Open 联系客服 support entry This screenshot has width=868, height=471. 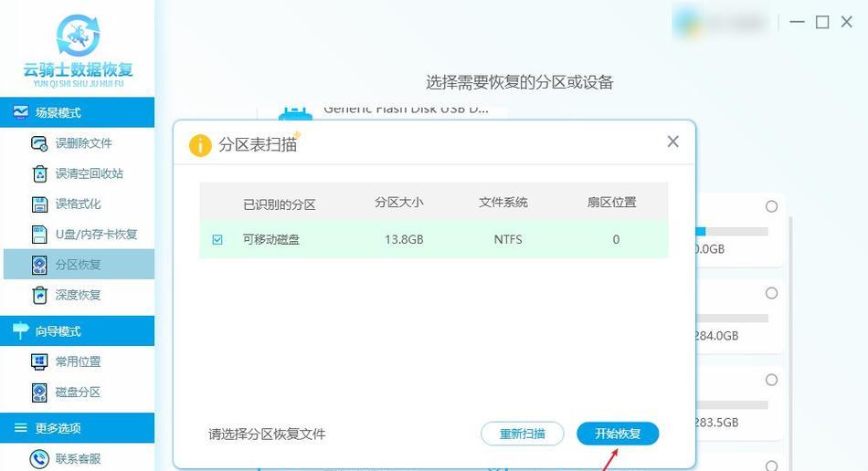[79, 458]
